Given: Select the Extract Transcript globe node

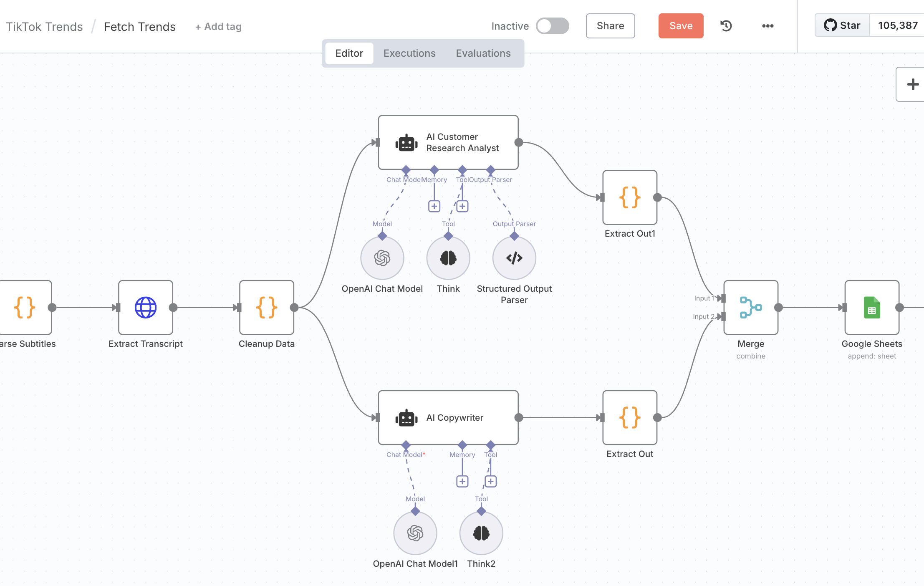Looking at the screenshot, I should click(145, 308).
